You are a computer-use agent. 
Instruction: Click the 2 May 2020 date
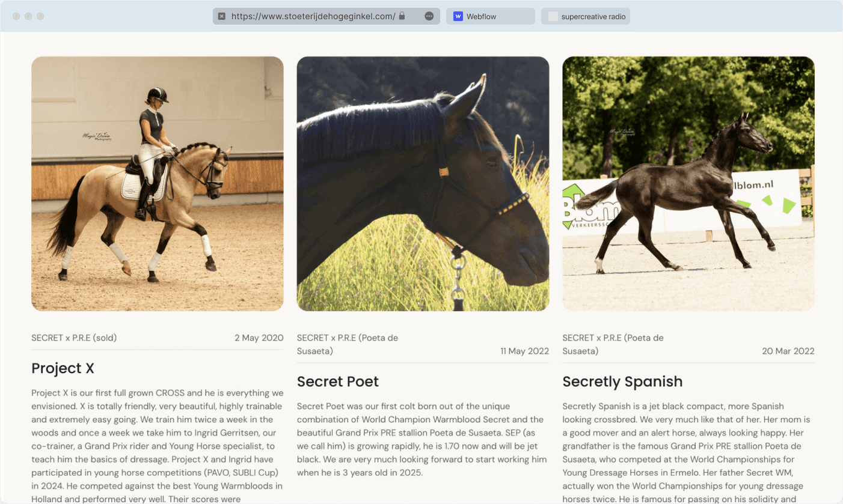[259, 338]
